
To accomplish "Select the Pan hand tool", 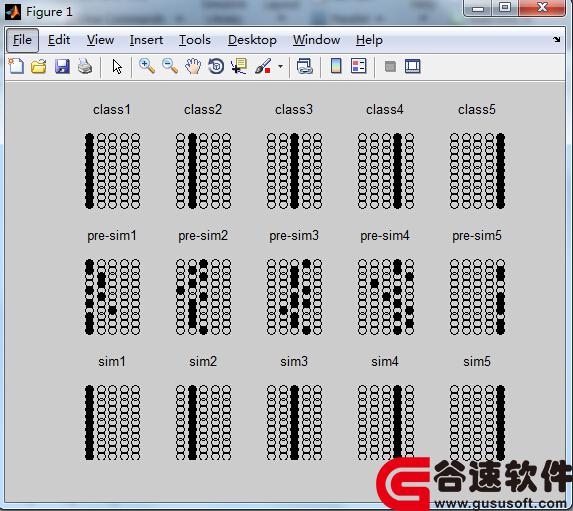I will [193, 67].
